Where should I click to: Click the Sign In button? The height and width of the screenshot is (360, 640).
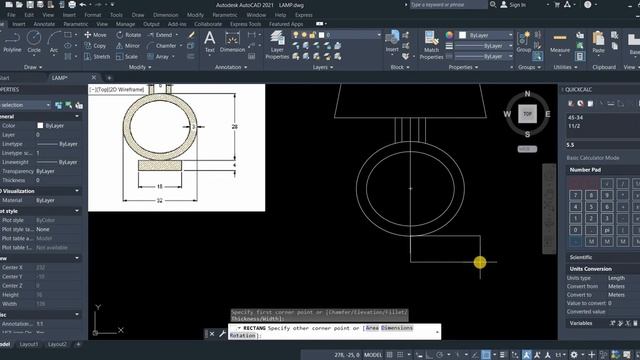point(513,4)
